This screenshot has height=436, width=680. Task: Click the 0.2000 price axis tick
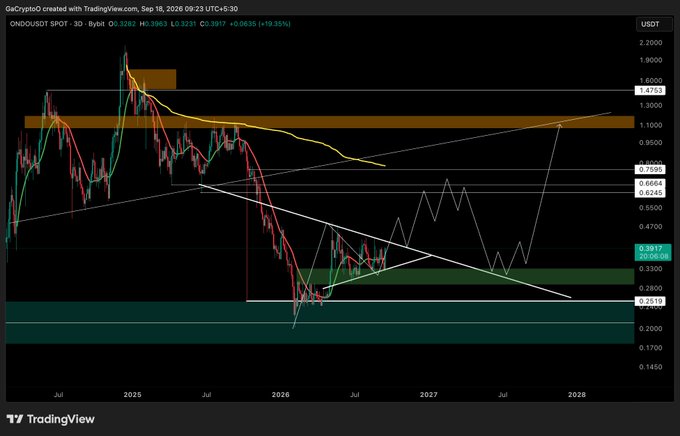650,329
